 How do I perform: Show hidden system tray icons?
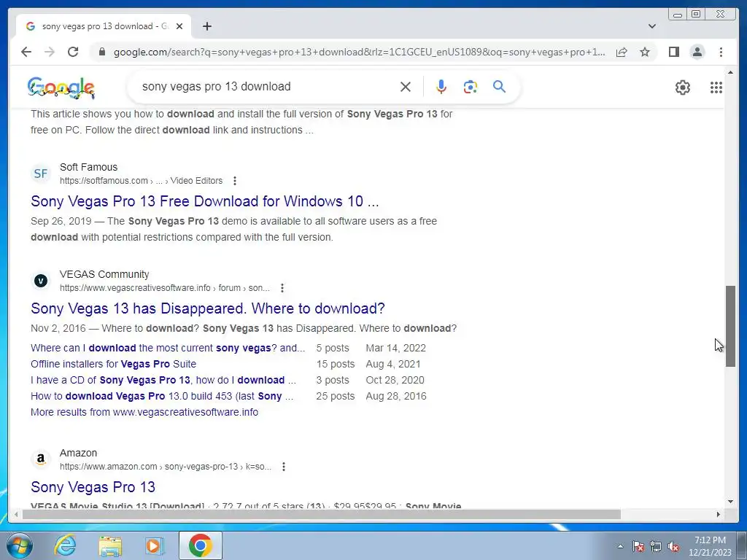[620, 546]
